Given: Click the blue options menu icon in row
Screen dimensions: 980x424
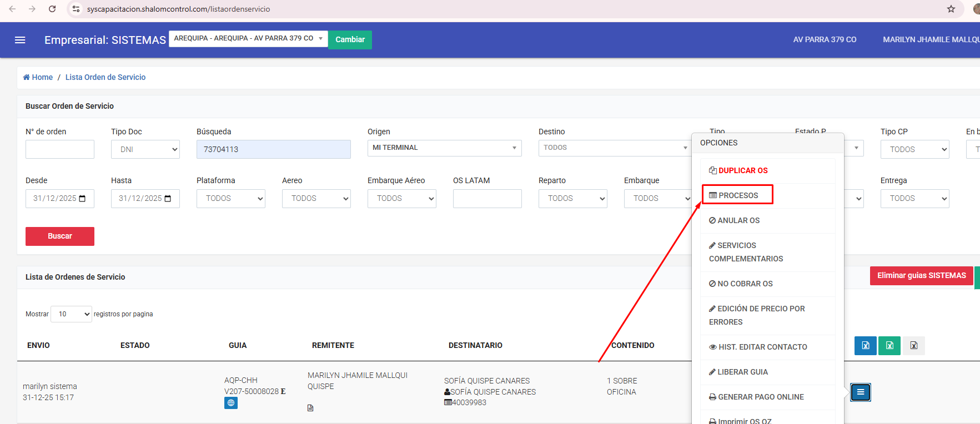Looking at the screenshot, I should tap(861, 392).
